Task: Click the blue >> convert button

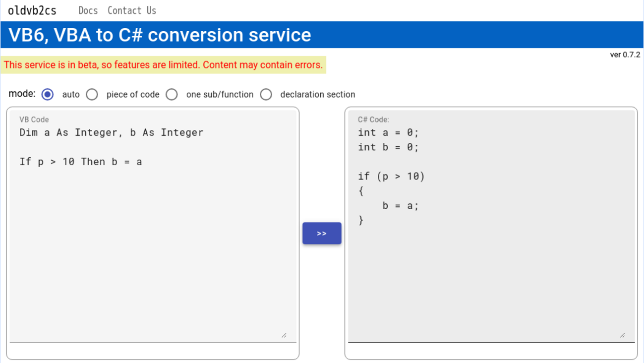Action: coord(321,233)
